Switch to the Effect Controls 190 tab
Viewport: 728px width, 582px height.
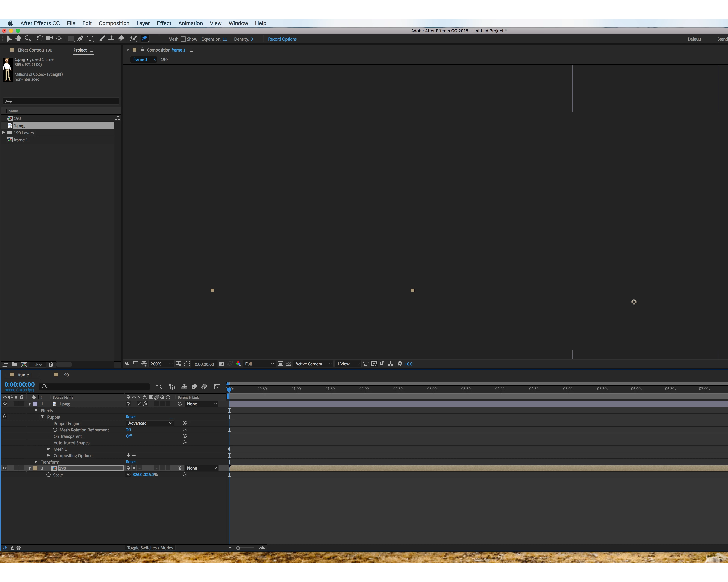[34, 50]
